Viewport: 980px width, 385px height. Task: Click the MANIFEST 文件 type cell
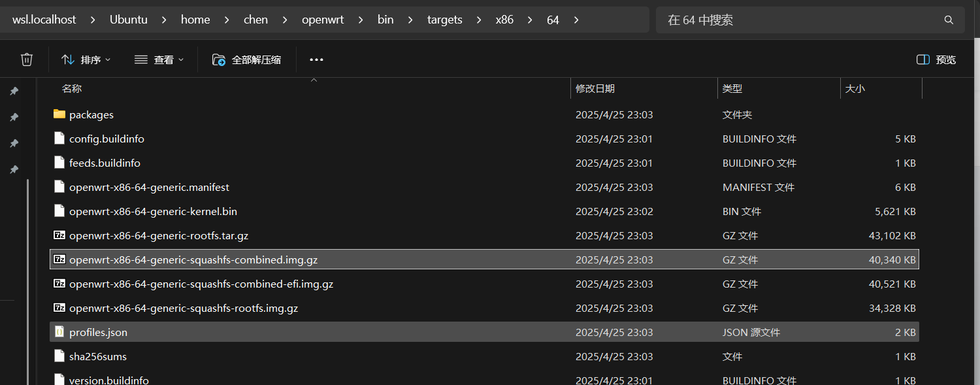[758, 188]
